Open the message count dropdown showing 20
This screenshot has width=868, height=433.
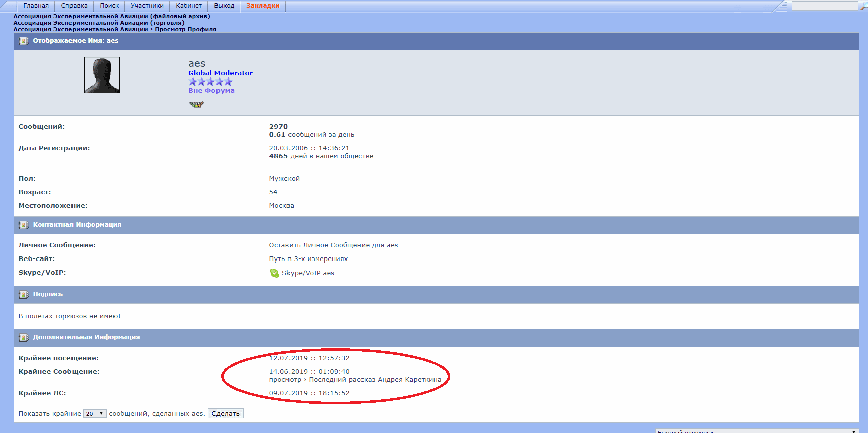pos(95,414)
